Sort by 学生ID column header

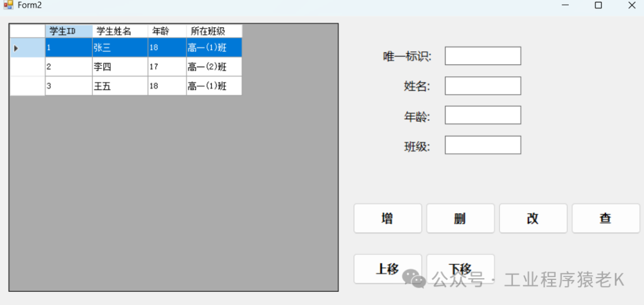69,31
